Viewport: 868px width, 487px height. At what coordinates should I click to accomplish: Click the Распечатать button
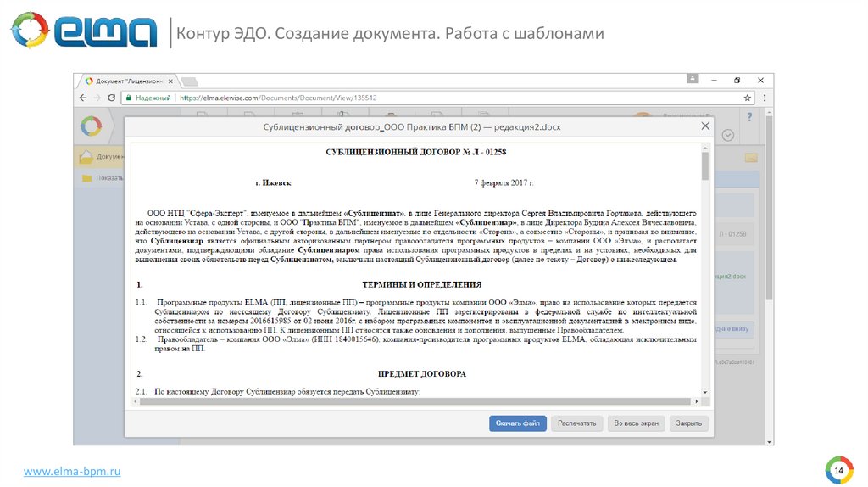tap(576, 423)
